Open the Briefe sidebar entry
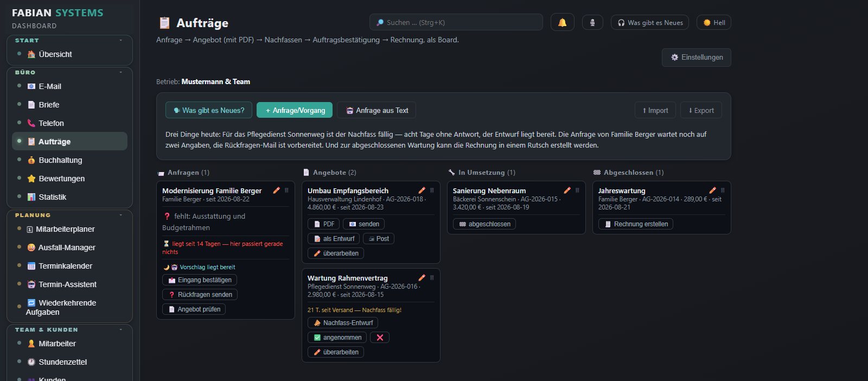The image size is (868, 381). pos(69,105)
